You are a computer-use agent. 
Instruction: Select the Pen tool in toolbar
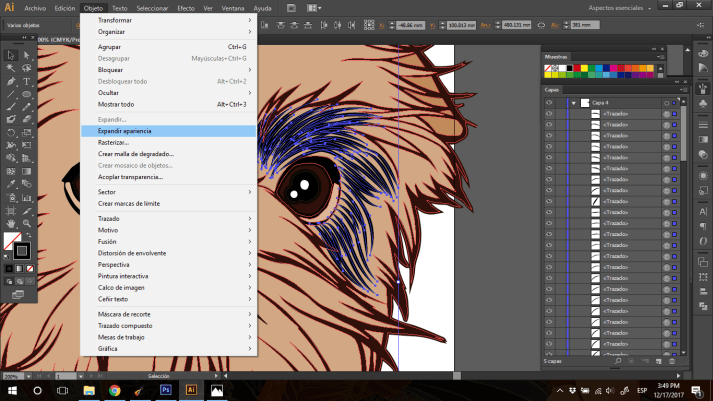10,81
